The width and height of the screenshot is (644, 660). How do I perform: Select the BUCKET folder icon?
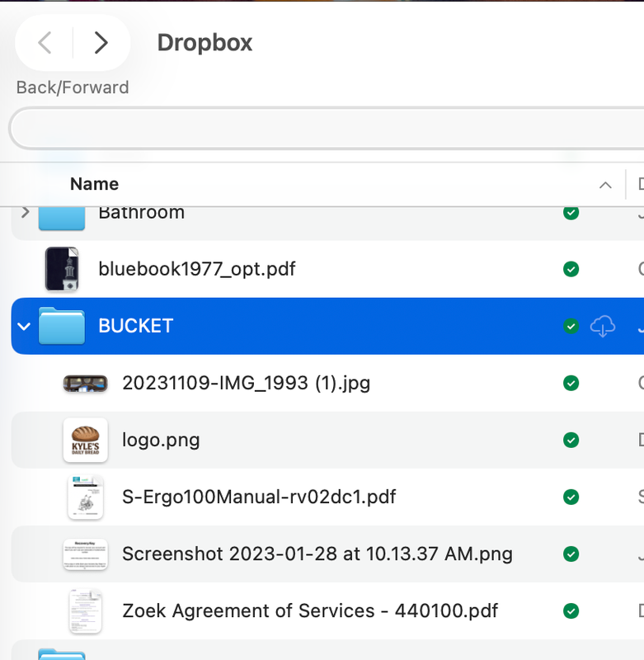click(62, 326)
